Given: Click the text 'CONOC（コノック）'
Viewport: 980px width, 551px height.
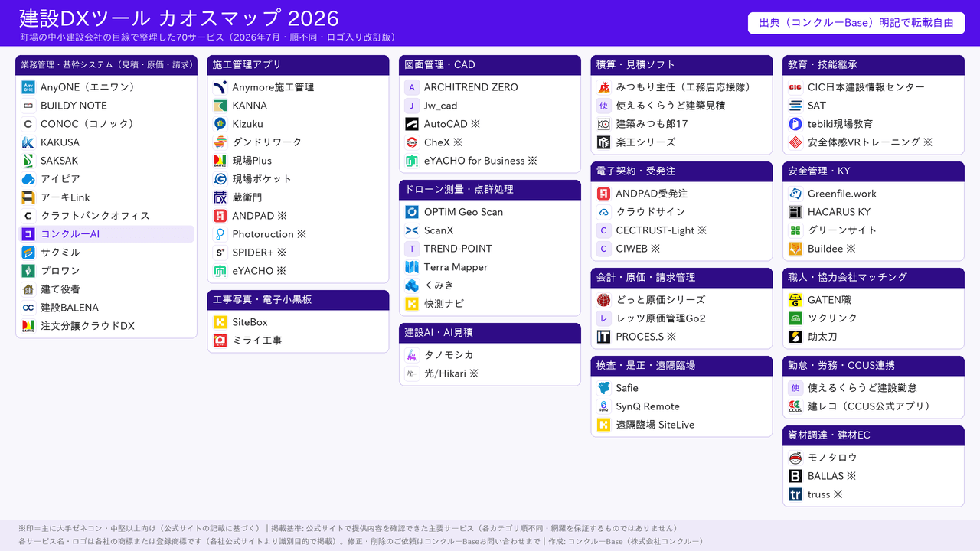Looking at the screenshot, I should (x=90, y=124).
